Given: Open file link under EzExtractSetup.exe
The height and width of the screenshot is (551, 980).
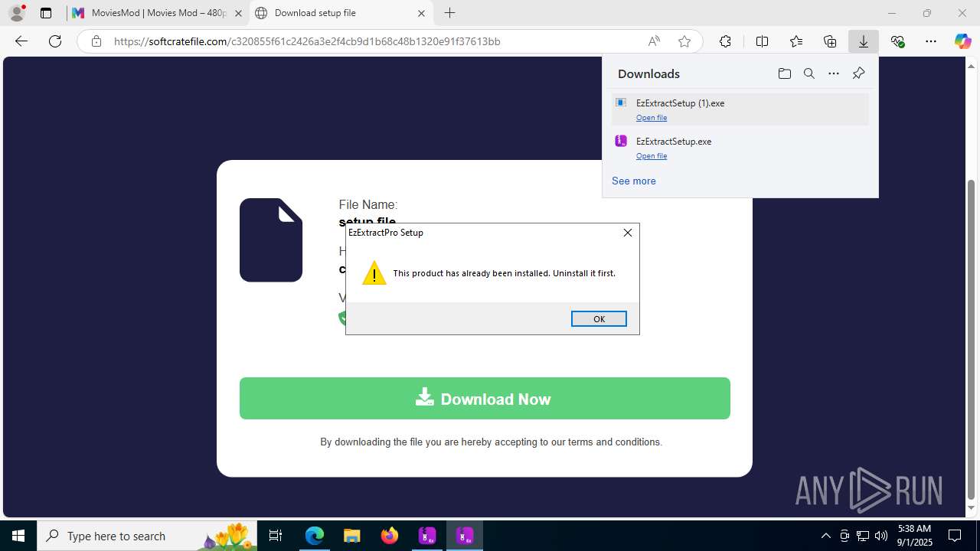Looking at the screenshot, I should pos(652,156).
